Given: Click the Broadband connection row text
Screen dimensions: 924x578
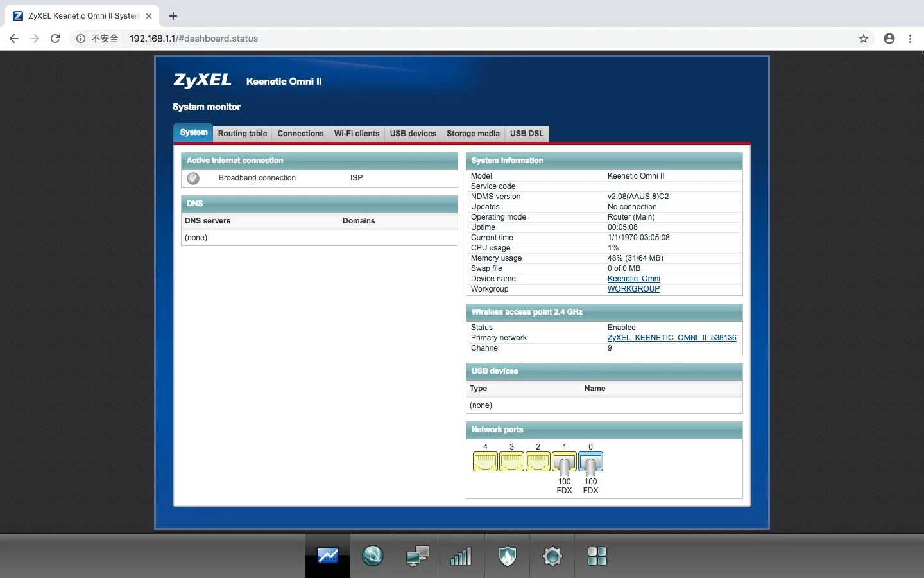Looking at the screenshot, I should [257, 178].
